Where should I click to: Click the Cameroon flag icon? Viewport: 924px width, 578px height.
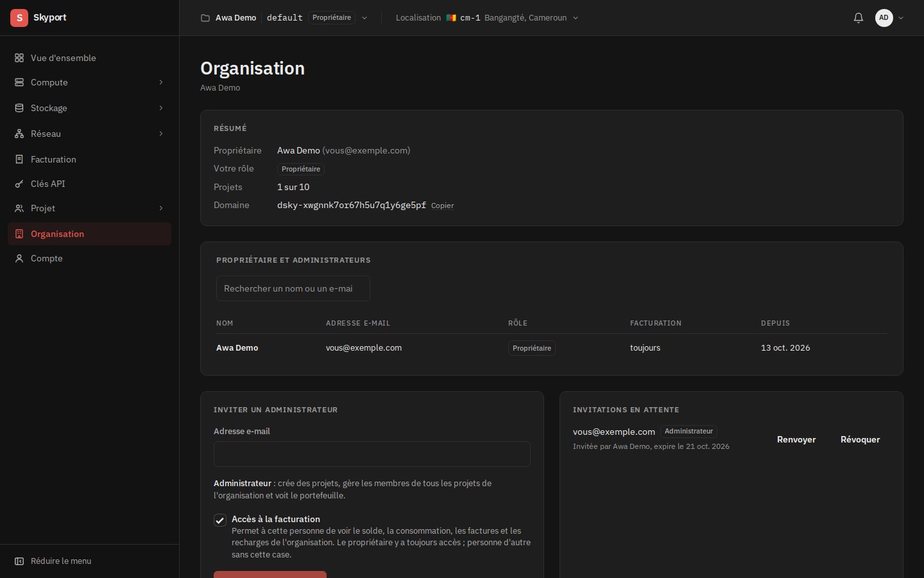(x=451, y=18)
